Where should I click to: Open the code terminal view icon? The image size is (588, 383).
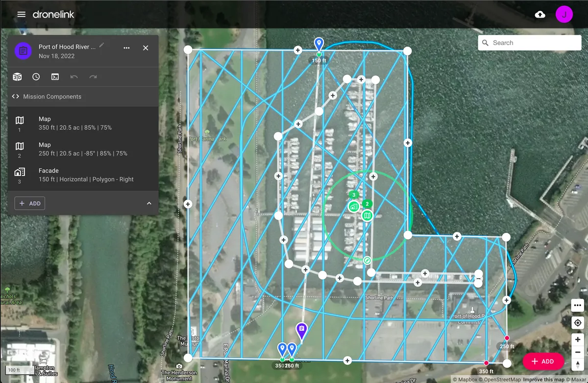pos(55,77)
